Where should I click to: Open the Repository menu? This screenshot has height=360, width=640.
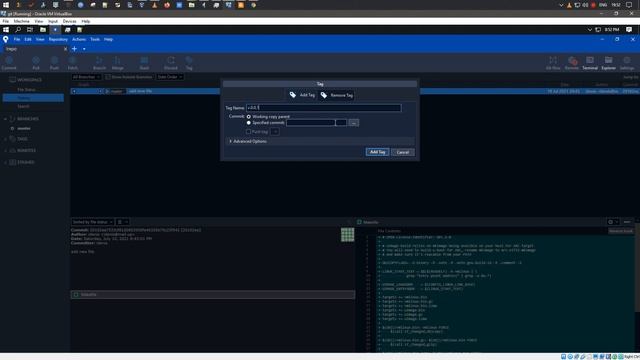coord(58,40)
